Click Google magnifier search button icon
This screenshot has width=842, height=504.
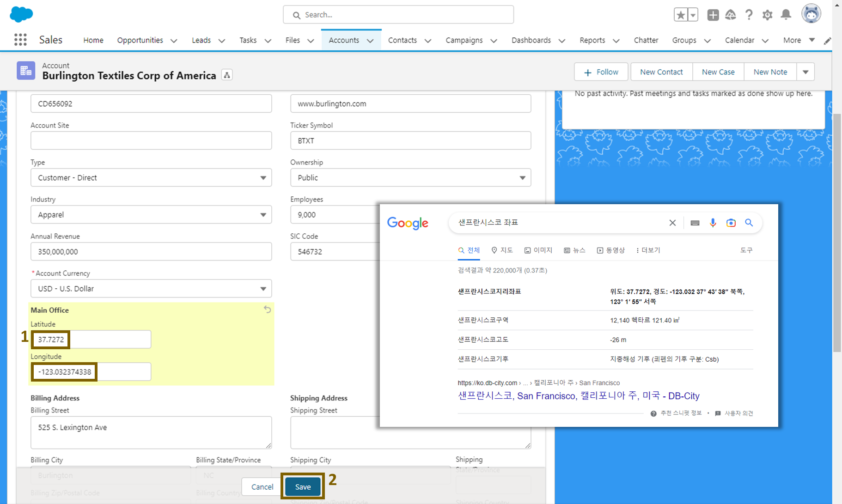pyautogui.click(x=749, y=223)
